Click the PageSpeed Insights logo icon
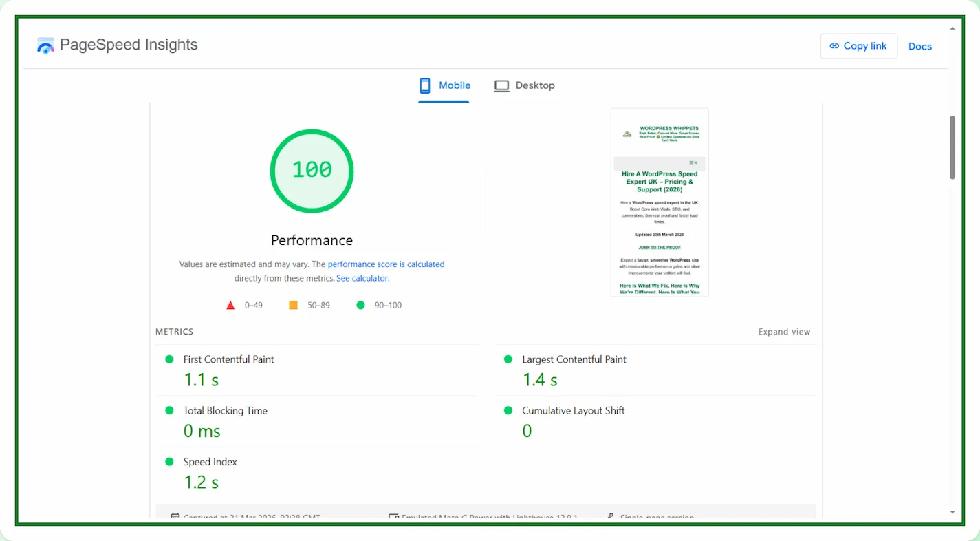Viewport: 980px width, 541px height. pyautogui.click(x=45, y=45)
